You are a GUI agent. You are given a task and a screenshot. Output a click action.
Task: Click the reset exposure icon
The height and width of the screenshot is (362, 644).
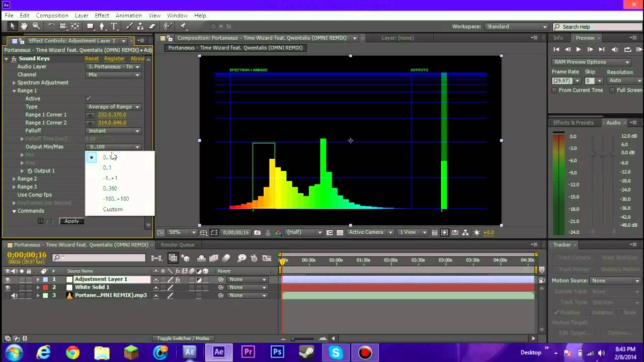point(476,232)
